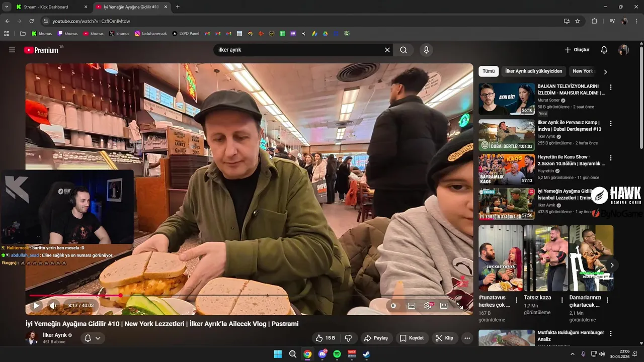This screenshot has height=362, width=644.
Task: Open options for Pervasız Kamp video
Action: click(x=611, y=123)
